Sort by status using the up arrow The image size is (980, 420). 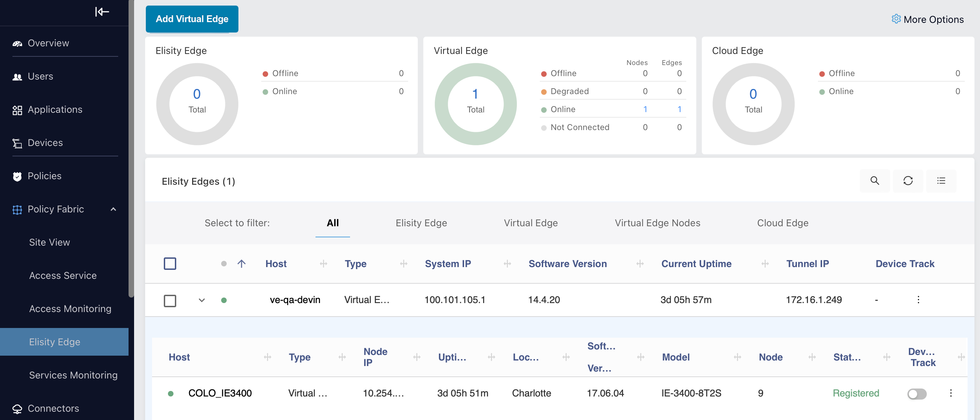[x=241, y=264]
